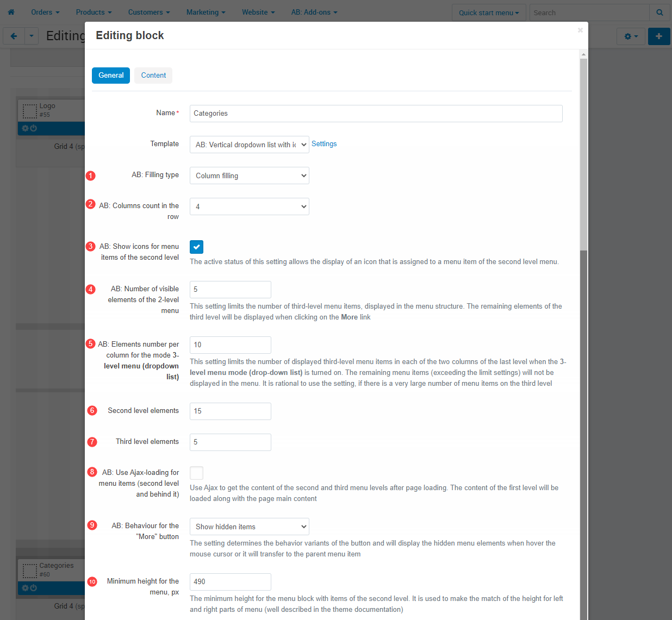Click power icon on Logo block
The width and height of the screenshot is (672, 620).
click(34, 128)
